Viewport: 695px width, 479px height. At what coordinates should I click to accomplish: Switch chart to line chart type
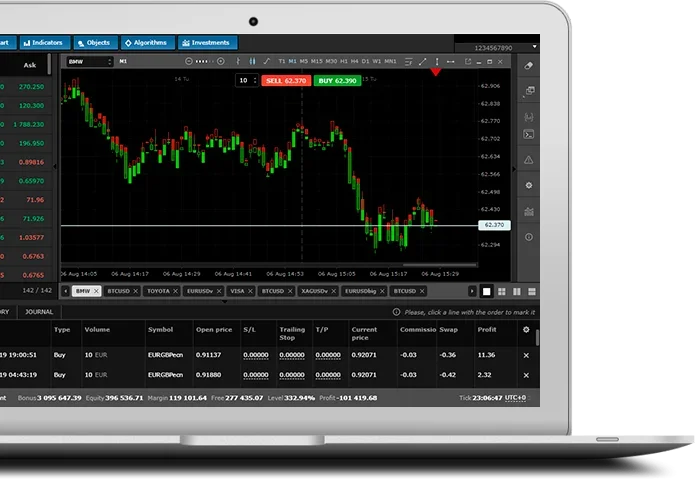(266, 62)
